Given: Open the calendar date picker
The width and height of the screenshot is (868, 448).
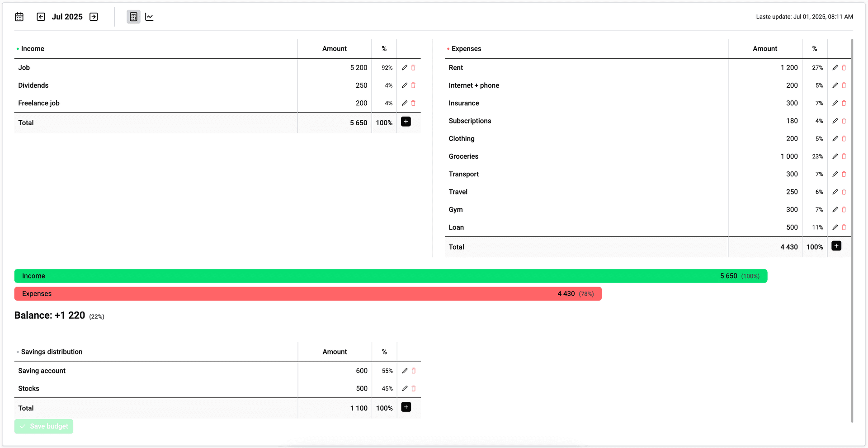Looking at the screenshot, I should point(19,17).
